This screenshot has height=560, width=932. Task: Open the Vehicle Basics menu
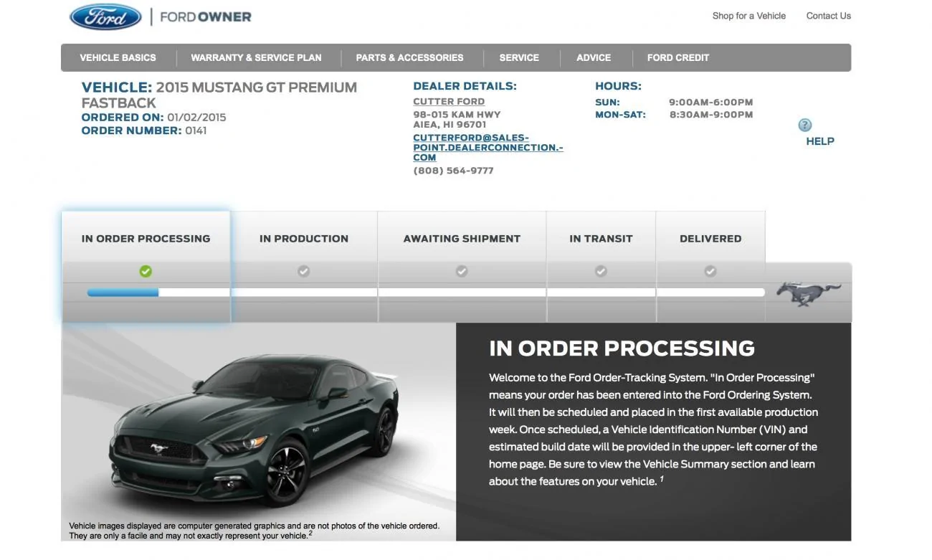coord(118,57)
